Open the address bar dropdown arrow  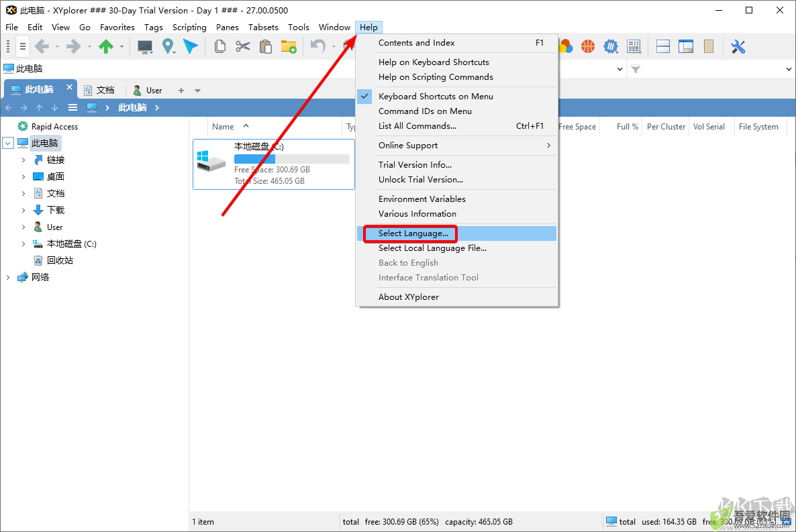pyautogui.click(x=620, y=69)
